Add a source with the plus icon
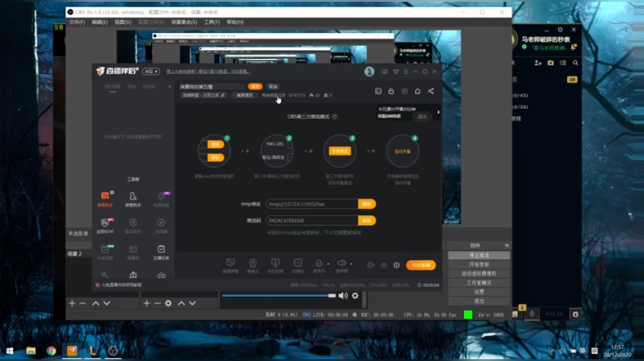Image resolution: width=644 pixels, height=361 pixels. pyautogui.click(x=147, y=303)
